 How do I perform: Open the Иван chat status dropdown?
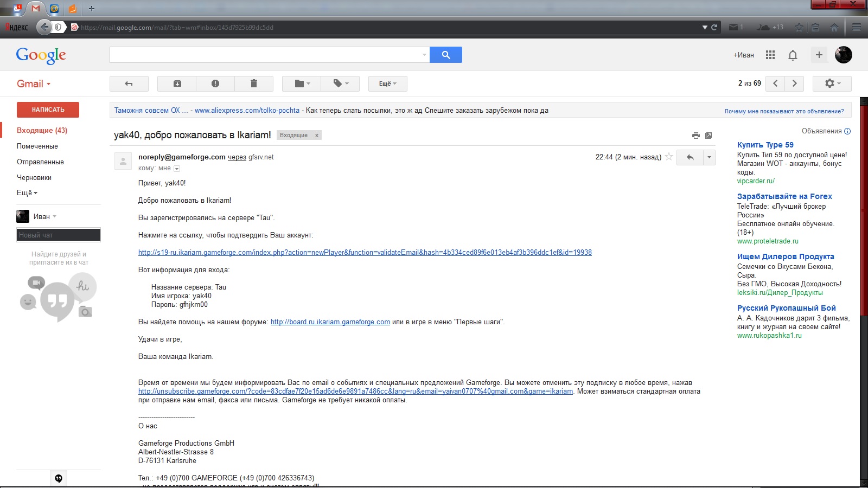[x=45, y=216]
